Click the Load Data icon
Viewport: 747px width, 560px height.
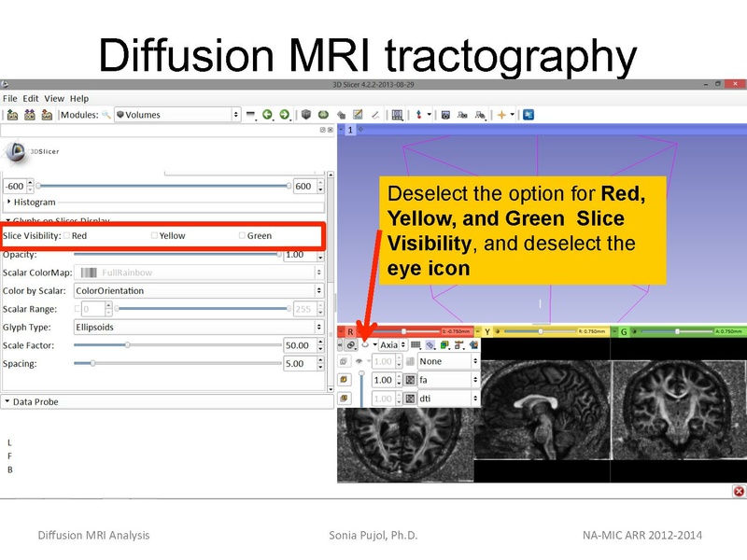coord(12,115)
